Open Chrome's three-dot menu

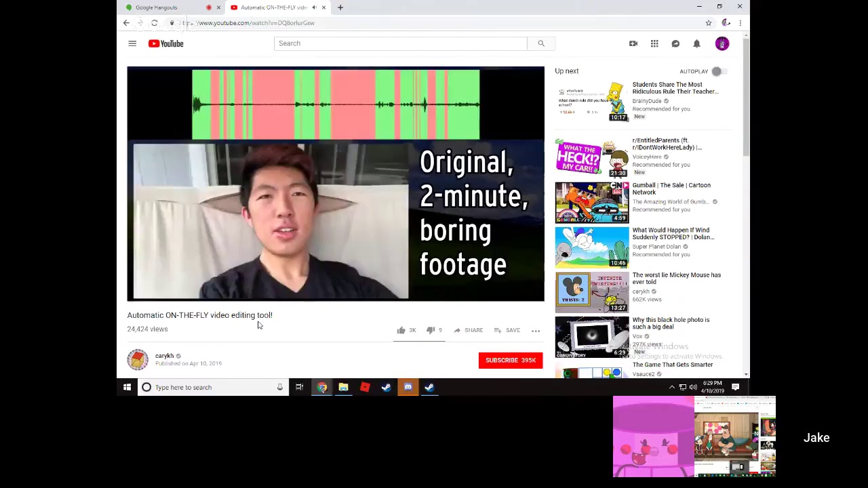741,23
